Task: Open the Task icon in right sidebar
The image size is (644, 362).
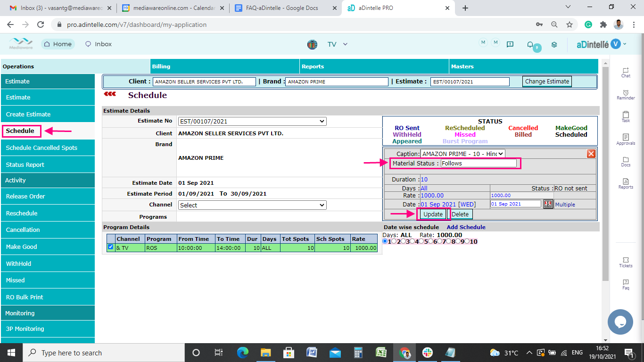Action: [x=626, y=117]
